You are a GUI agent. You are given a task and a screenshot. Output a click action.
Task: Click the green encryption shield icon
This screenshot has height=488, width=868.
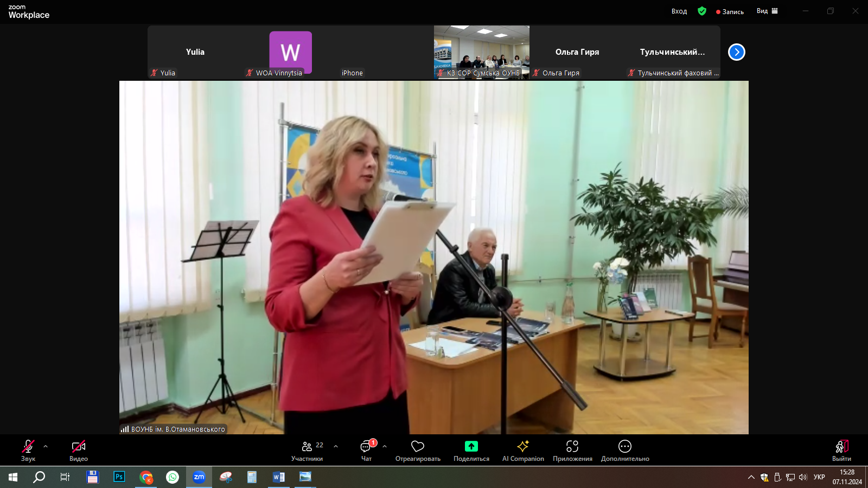point(702,11)
